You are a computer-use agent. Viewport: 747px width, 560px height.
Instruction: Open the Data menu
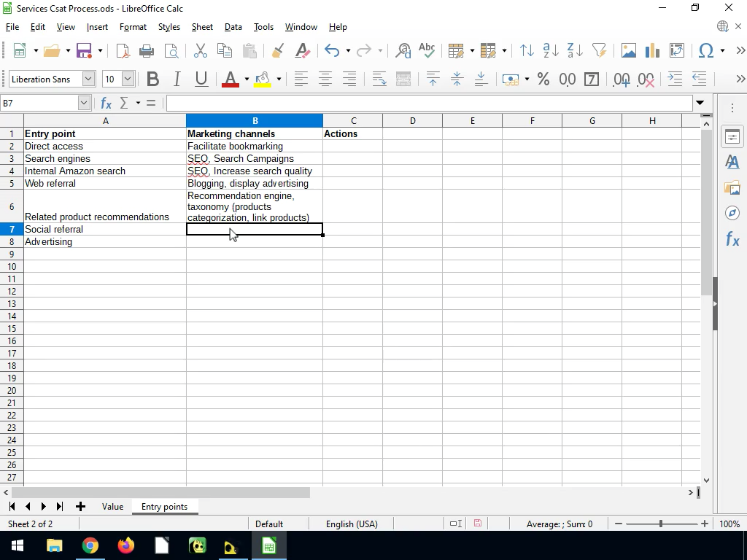[x=233, y=27]
